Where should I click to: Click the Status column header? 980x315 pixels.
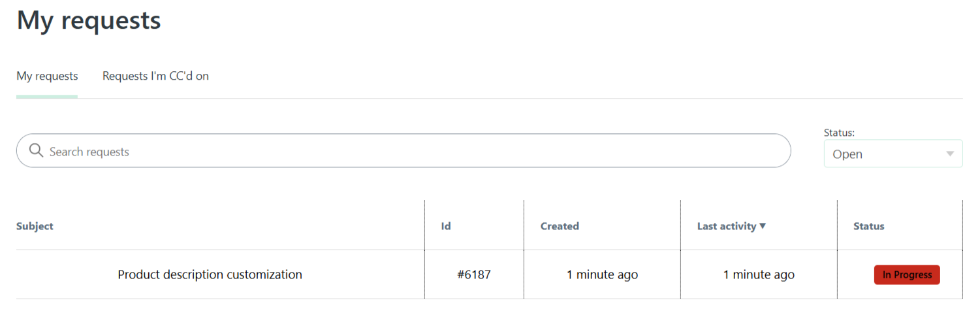tap(869, 226)
